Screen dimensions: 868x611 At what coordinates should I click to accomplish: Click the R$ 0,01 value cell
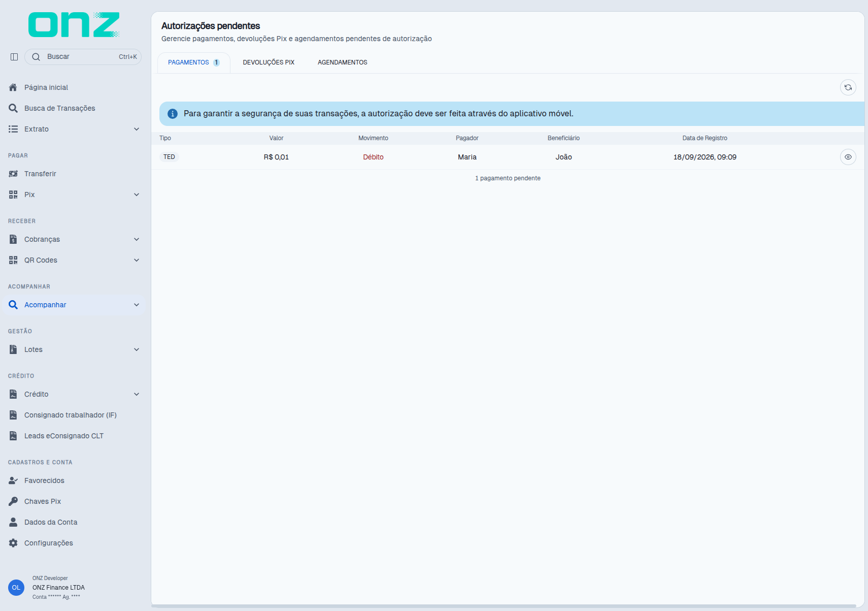(276, 157)
